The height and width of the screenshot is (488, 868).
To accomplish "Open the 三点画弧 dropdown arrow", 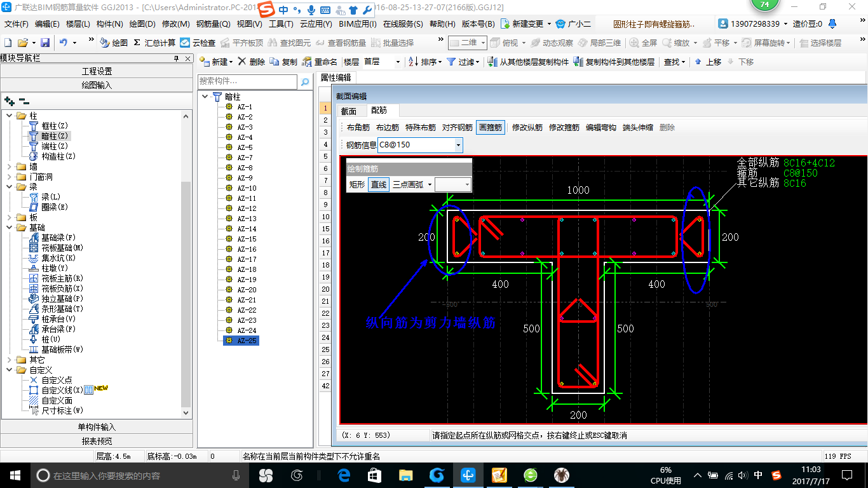I will [x=430, y=184].
